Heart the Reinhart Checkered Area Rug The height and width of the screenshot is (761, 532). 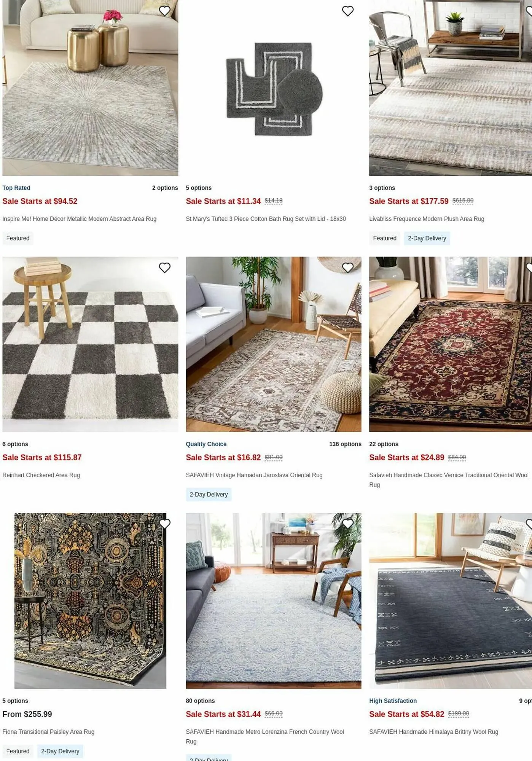click(x=164, y=267)
